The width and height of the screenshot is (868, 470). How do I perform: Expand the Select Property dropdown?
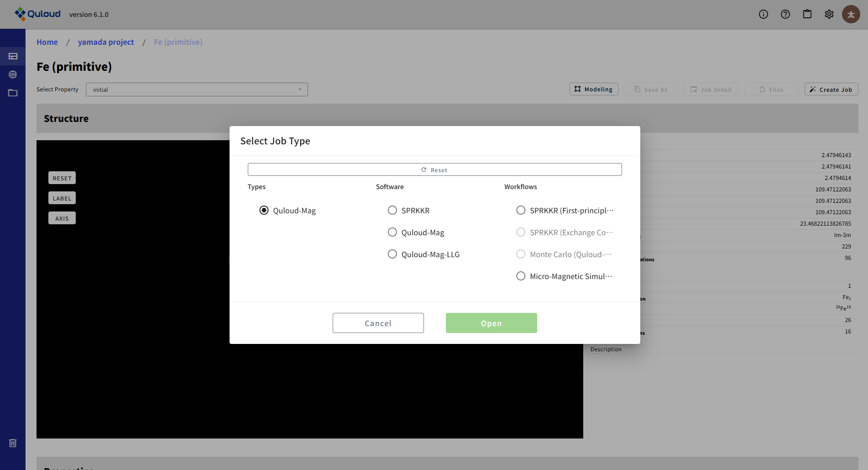click(197, 90)
